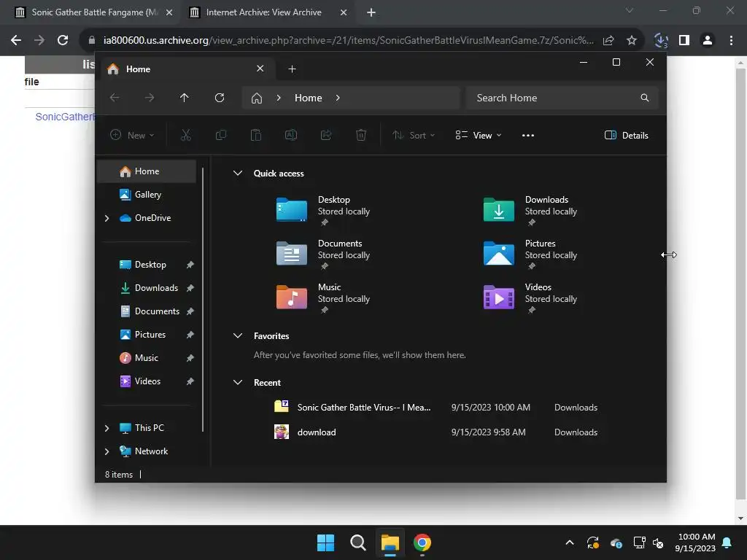The height and width of the screenshot is (560, 747).
Task: Expand the OneDrive tree node chevron
Action: click(107, 218)
